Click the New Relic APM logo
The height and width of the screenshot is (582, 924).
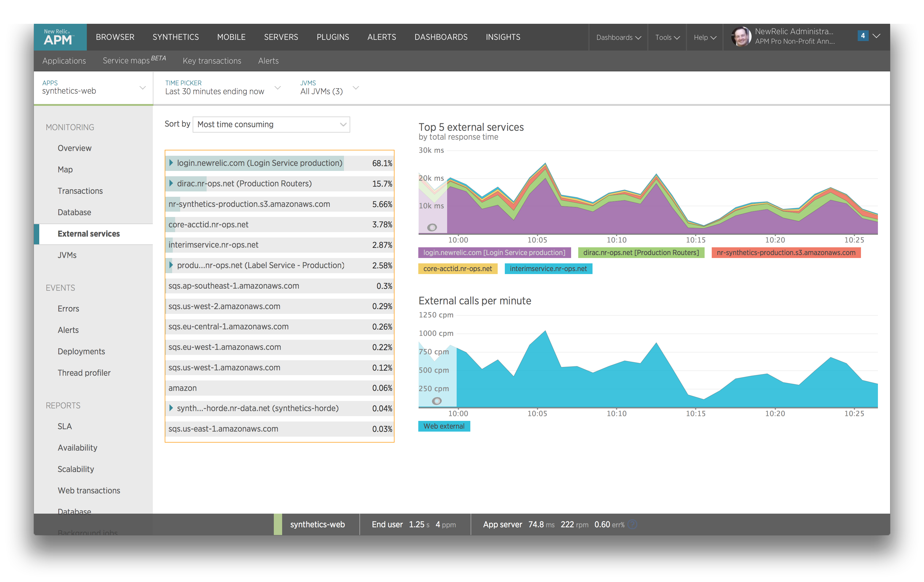click(60, 37)
